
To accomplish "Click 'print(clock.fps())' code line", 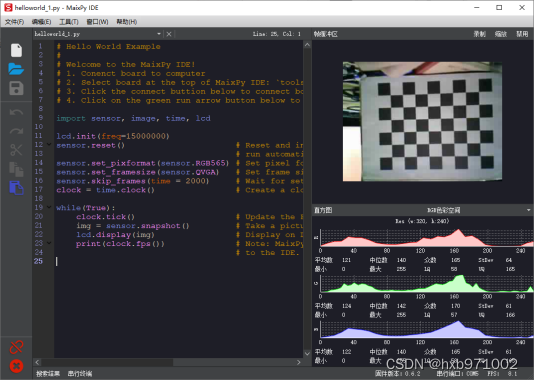I will pyautogui.click(x=120, y=243).
